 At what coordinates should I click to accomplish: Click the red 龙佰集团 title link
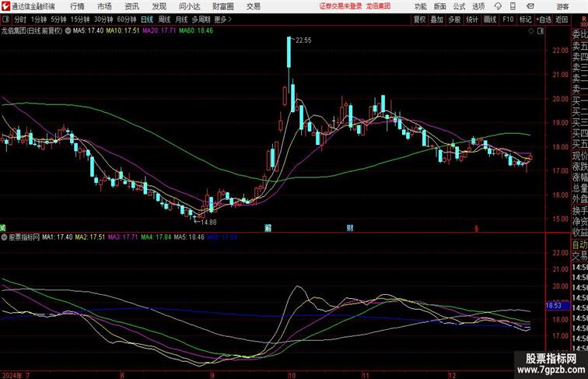tap(378, 6)
